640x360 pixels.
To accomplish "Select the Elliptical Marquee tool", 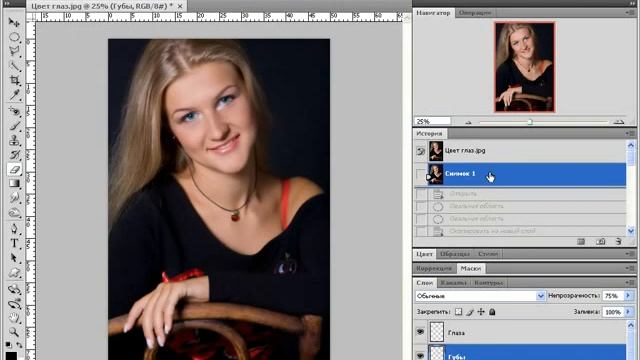I will pos(14,37).
